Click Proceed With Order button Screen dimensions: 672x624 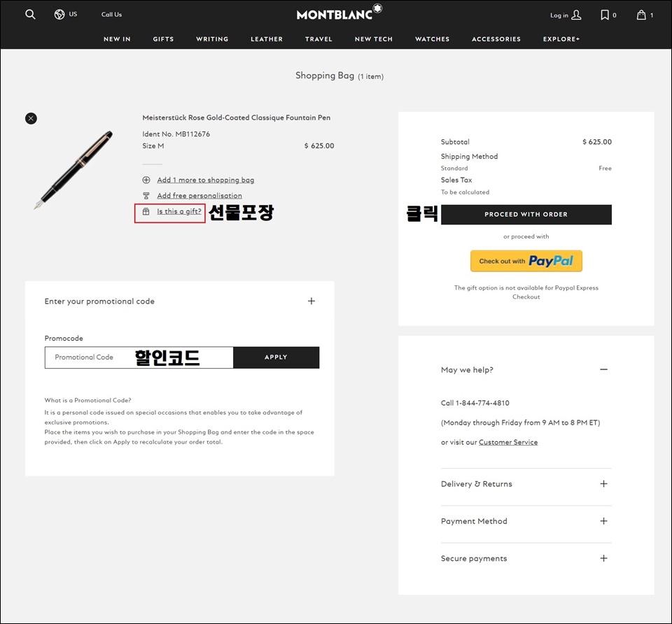coord(526,215)
